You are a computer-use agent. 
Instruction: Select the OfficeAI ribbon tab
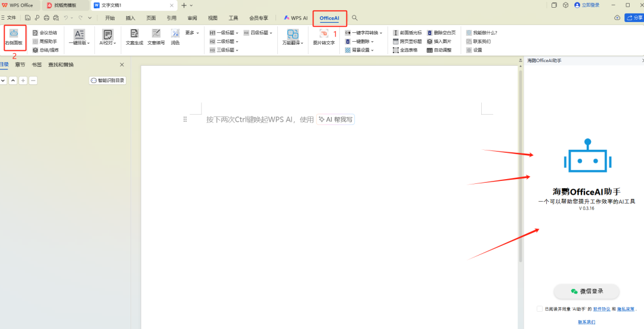click(329, 18)
